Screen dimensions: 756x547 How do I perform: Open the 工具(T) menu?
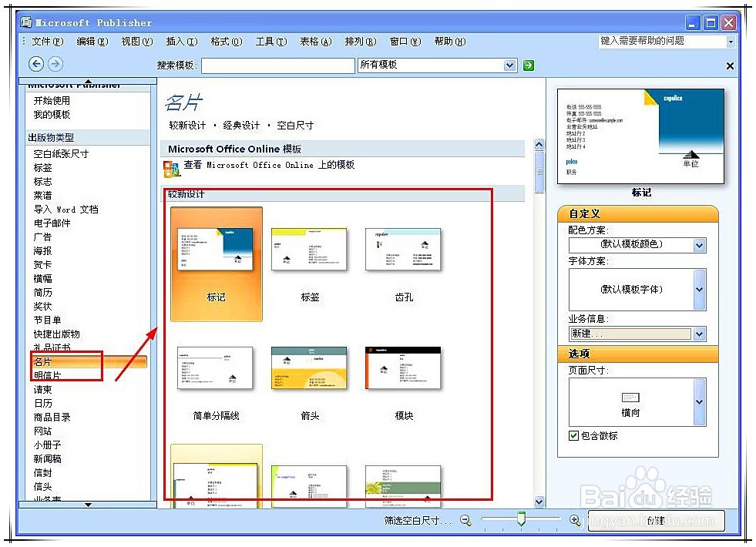271,42
